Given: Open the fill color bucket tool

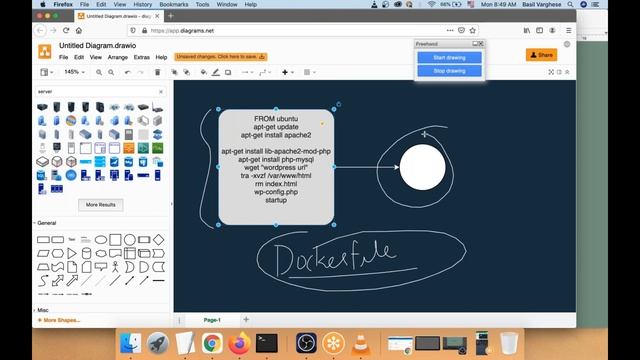Looking at the screenshot, I should coord(204,72).
